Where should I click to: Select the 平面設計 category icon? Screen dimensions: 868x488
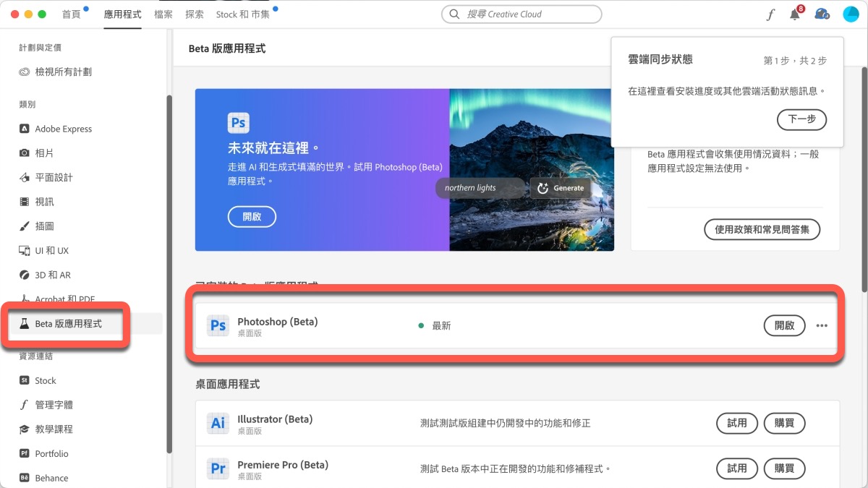point(24,178)
